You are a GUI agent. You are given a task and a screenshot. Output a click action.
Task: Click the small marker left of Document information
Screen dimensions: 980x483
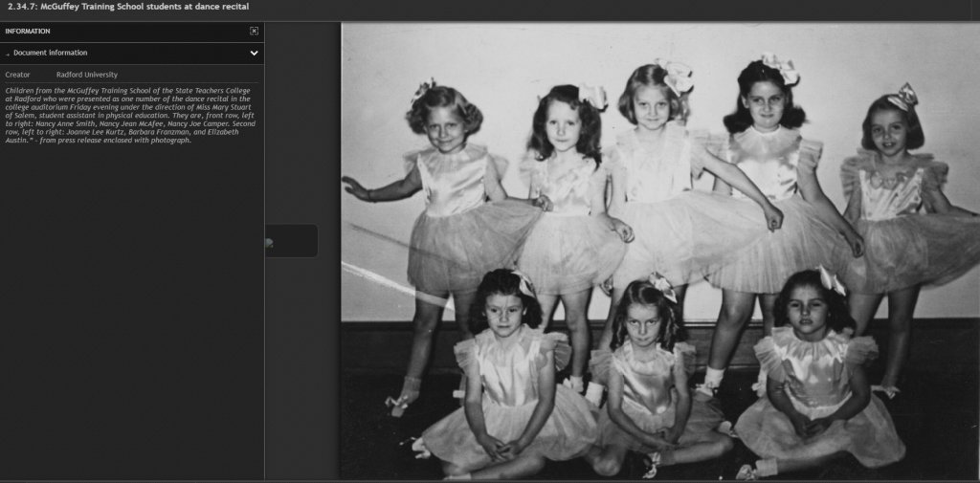(8, 54)
